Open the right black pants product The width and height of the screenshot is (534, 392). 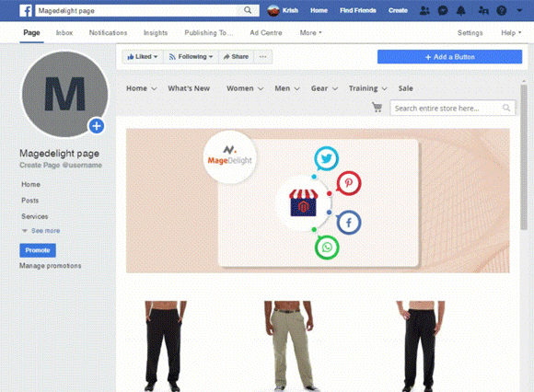[x=420, y=346]
